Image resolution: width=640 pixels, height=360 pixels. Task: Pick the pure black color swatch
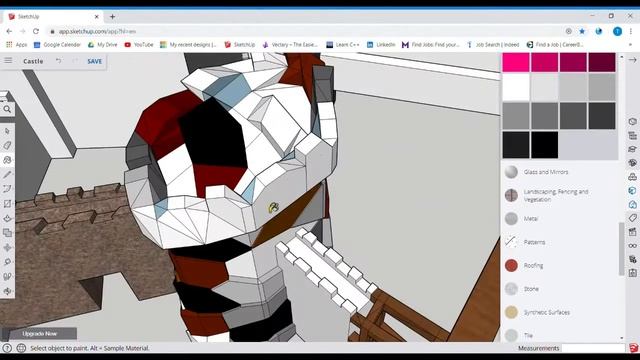click(x=544, y=144)
